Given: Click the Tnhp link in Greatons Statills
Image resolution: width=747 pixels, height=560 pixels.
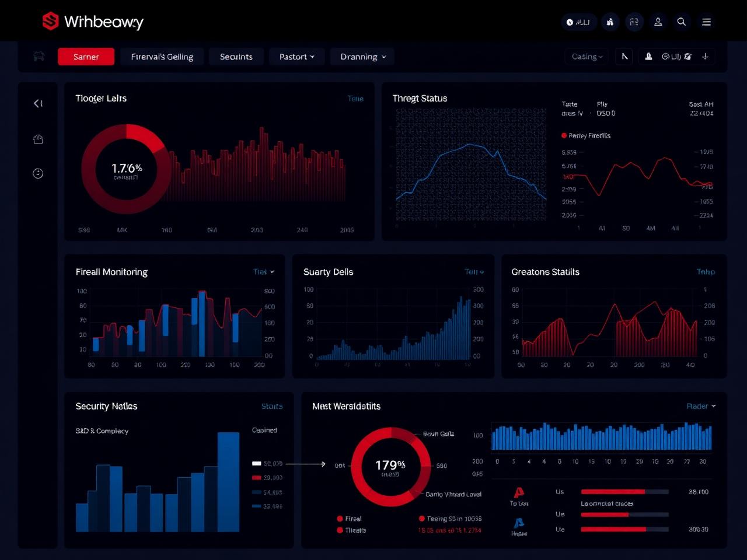Looking at the screenshot, I should coord(706,272).
